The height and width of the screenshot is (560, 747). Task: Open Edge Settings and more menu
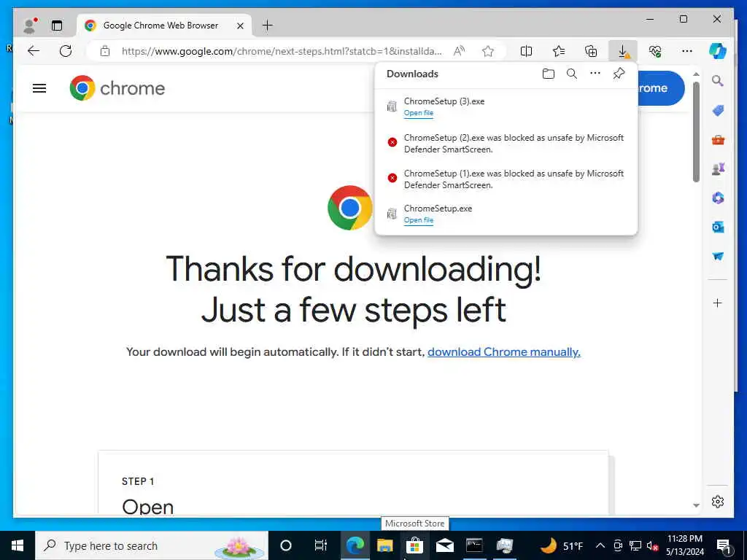(x=687, y=51)
